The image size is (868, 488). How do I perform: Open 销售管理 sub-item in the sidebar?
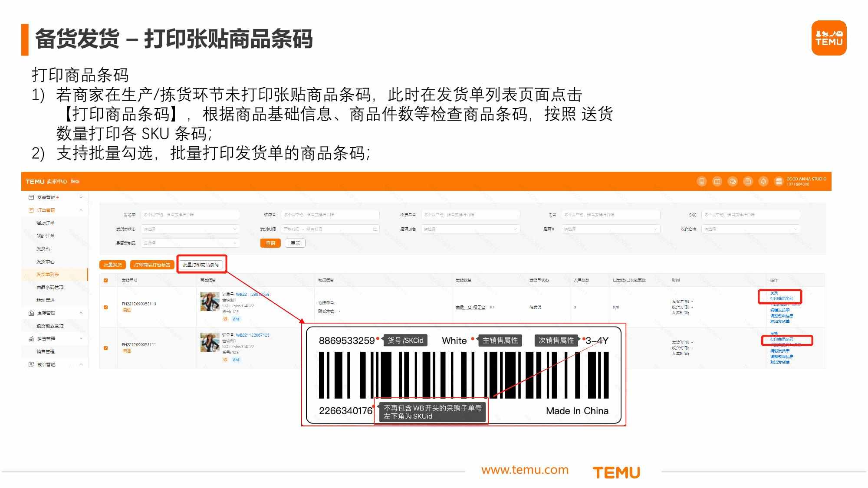coord(46,351)
